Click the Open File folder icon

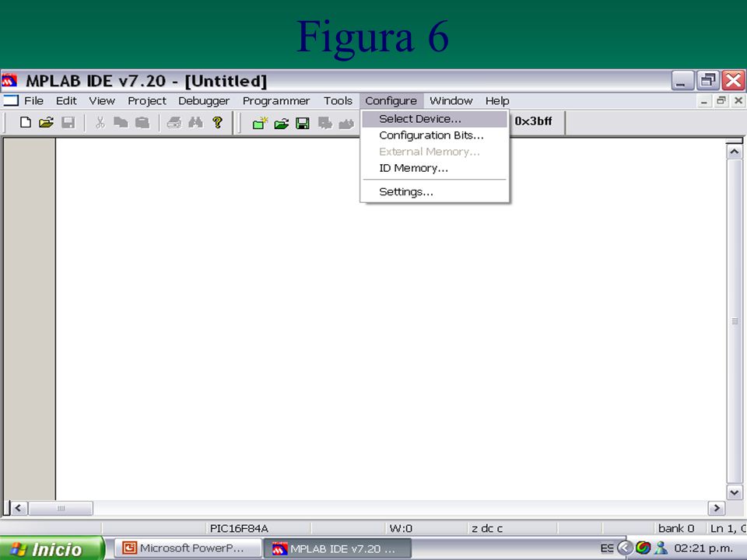tap(46, 123)
